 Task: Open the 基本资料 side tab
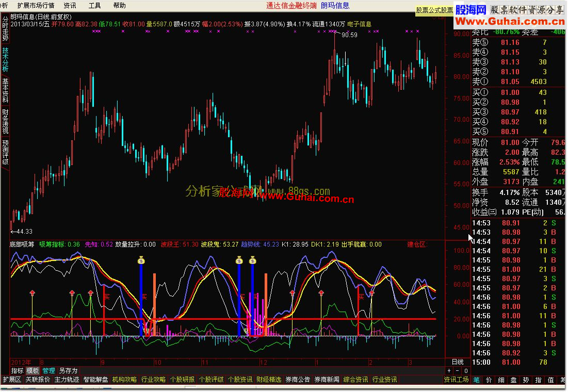[5, 91]
